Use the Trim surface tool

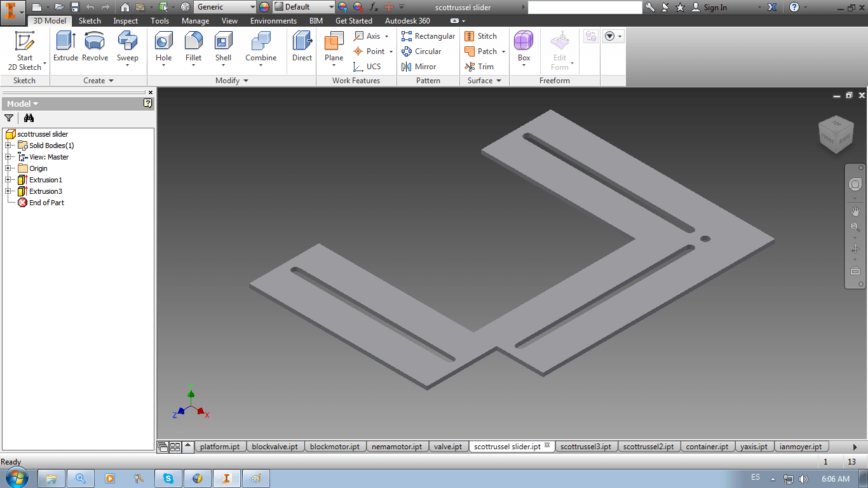479,67
